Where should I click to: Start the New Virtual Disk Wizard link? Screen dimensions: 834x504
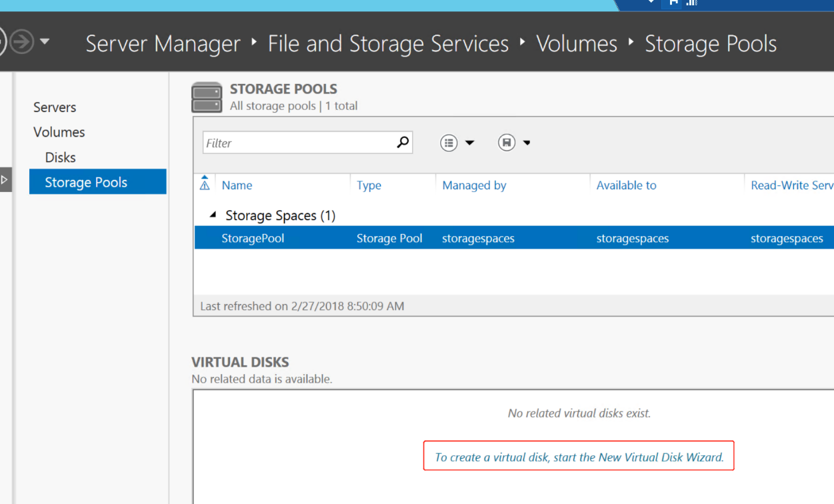coord(579,457)
